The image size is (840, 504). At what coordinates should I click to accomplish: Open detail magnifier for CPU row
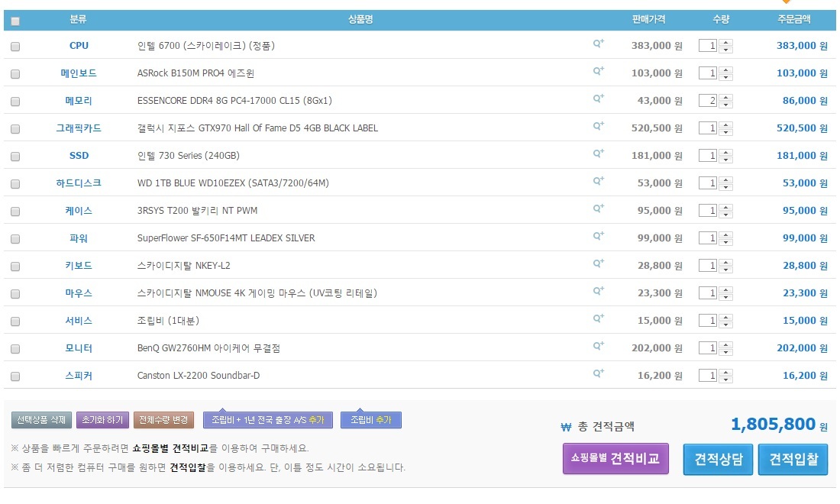pyautogui.click(x=599, y=44)
